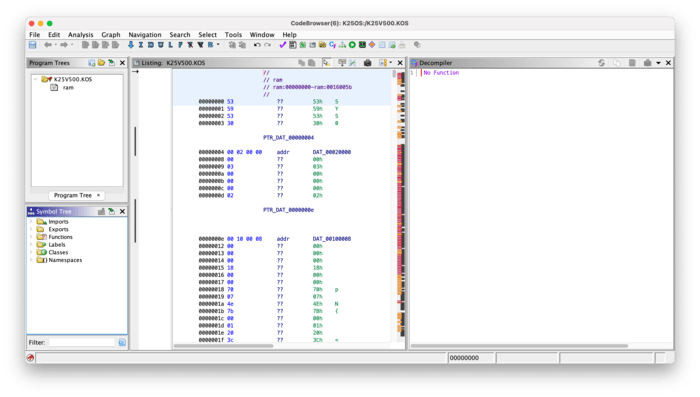Click the refresh icon in Decompiler panel
Image resolution: width=700 pixels, height=397 pixels.
[x=601, y=63]
